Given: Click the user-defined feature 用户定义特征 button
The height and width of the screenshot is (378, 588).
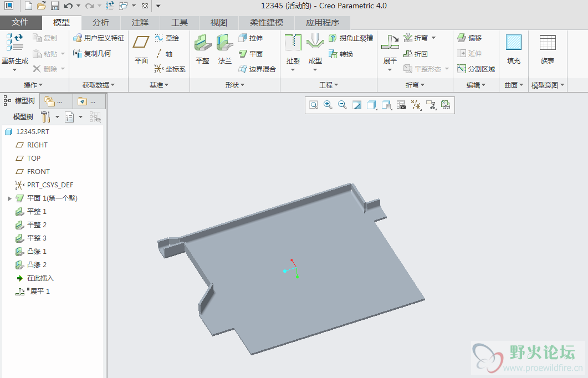Looking at the screenshot, I should tap(99, 38).
